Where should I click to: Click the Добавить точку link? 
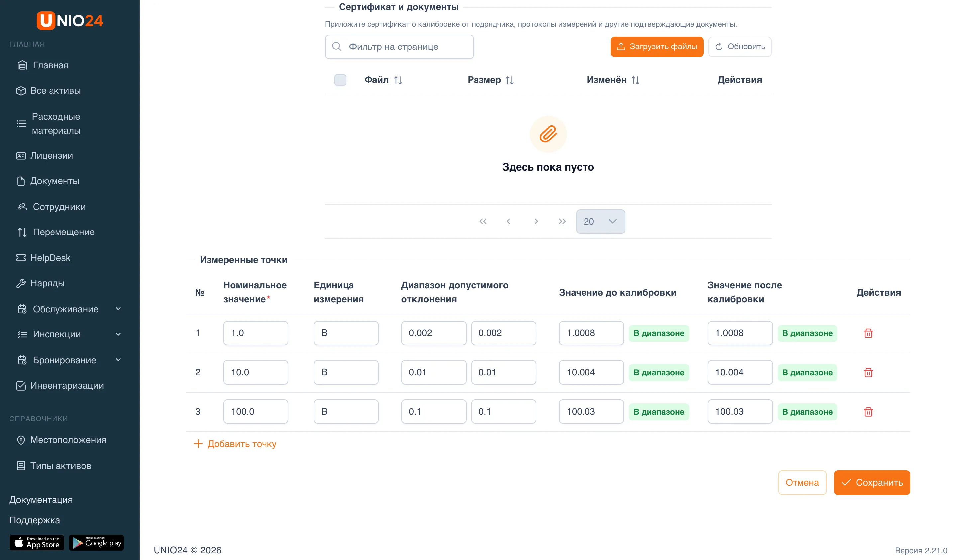236,444
